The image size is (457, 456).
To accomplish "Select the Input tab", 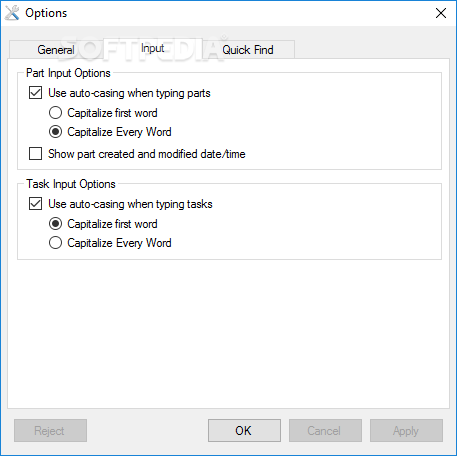I will pyautogui.click(x=153, y=48).
